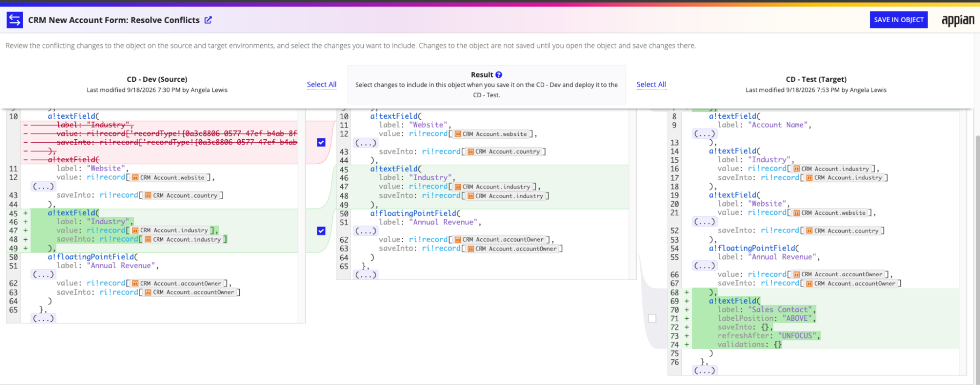Click labelPosition: "ABOVE" on target line 71
980x385 pixels.
(767, 318)
